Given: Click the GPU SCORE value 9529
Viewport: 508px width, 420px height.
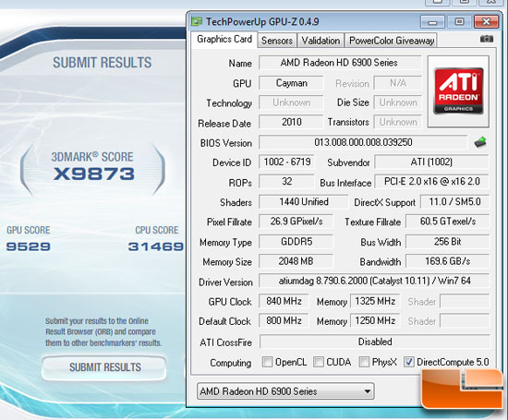Looking at the screenshot, I should pyautogui.click(x=29, y=246).
